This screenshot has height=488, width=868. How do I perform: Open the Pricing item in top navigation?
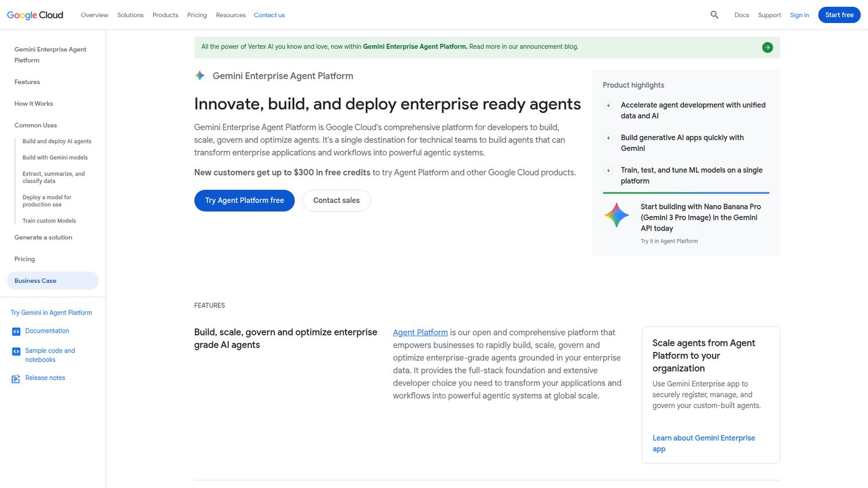coord(197,15)
